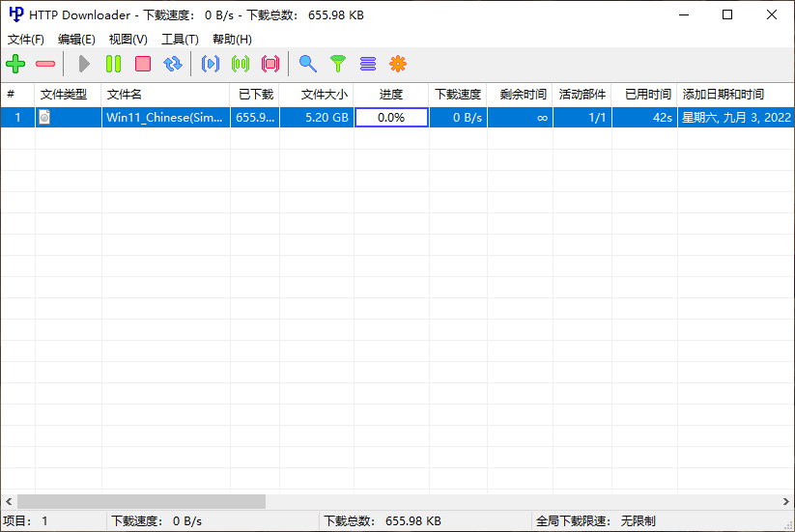Open global download speed limit icon
The image size is (795, 532).
point(368,64)
